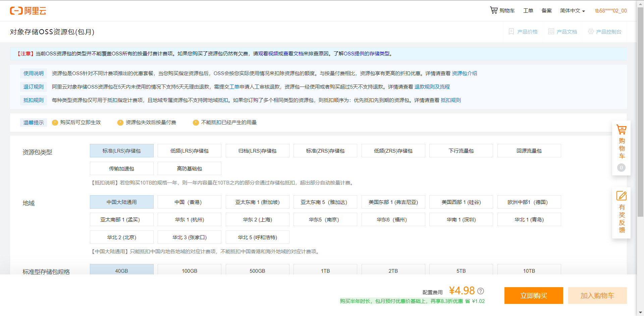This screenshot has width=644, height=316.
Task: Open the floating orange cart icon
Action: pos(621,129)
